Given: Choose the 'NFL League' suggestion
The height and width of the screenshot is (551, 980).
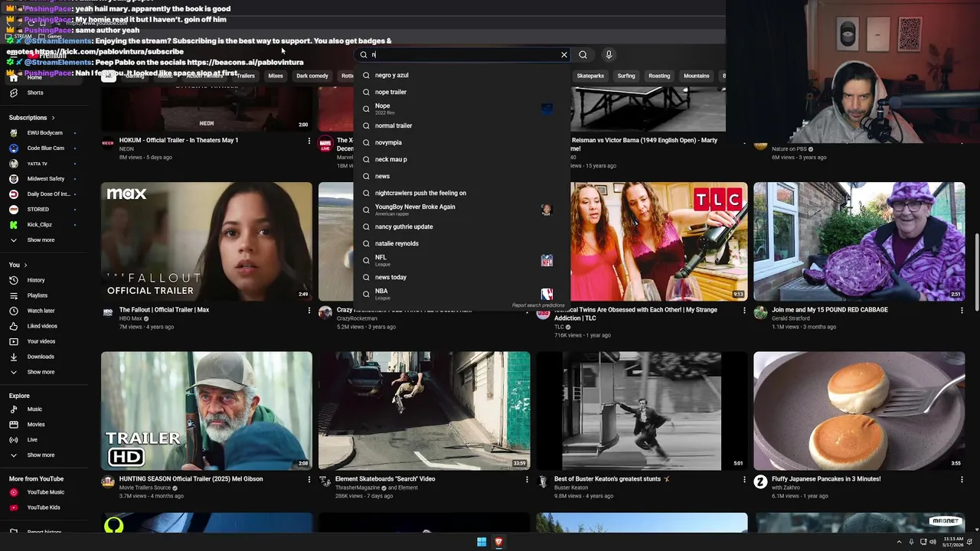Looking at the screenshot, I should (x=462, y=260).
